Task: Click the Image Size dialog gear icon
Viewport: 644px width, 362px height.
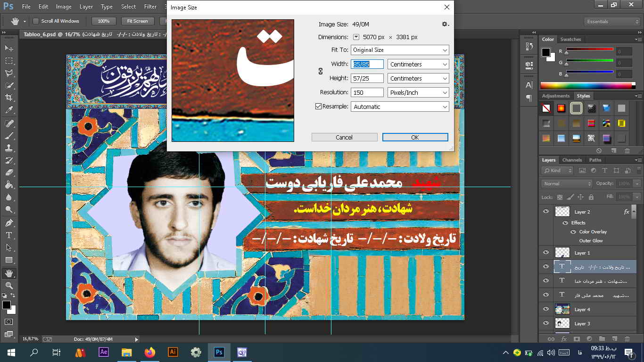Action: click(x=445, y=24)
